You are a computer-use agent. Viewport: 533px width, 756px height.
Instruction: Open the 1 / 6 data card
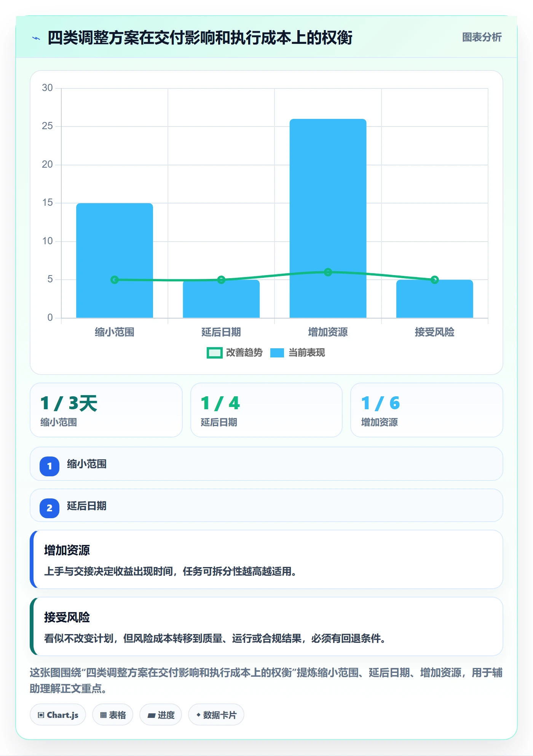(427, 410)
